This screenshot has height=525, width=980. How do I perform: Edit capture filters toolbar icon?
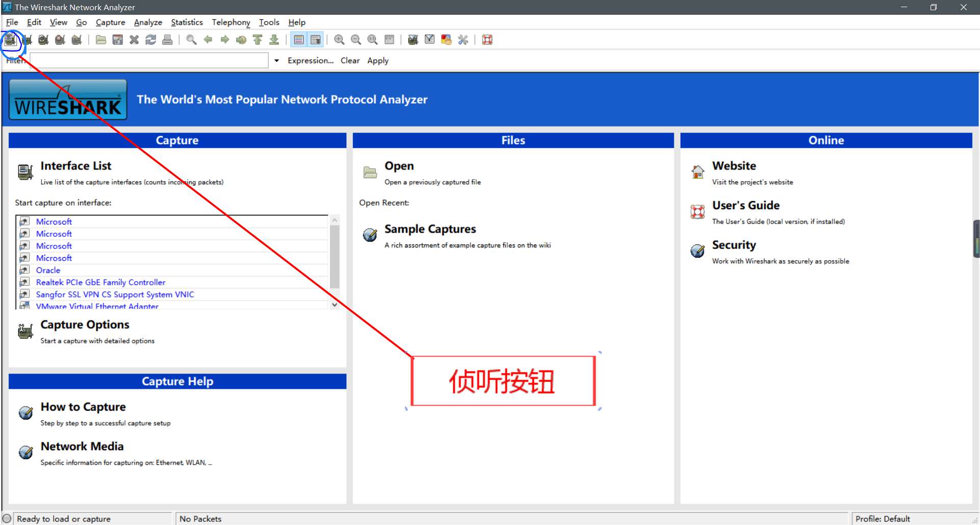point(413,40)
